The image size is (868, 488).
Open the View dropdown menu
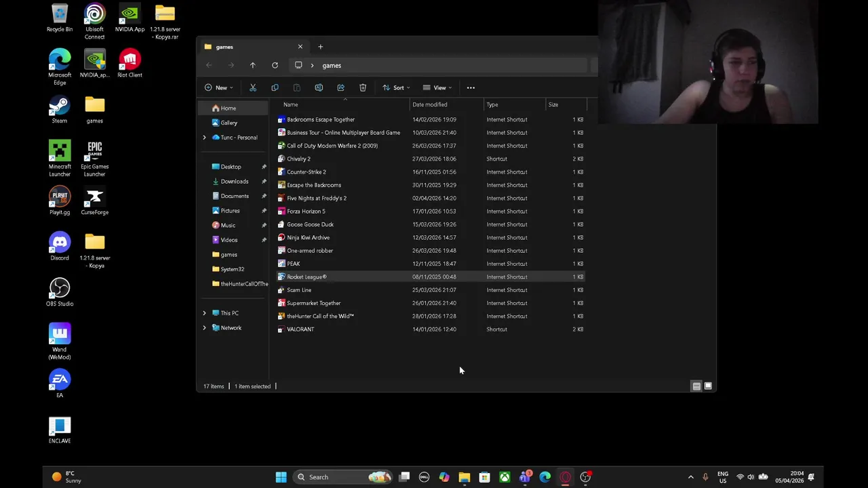(x=437, y=87)
